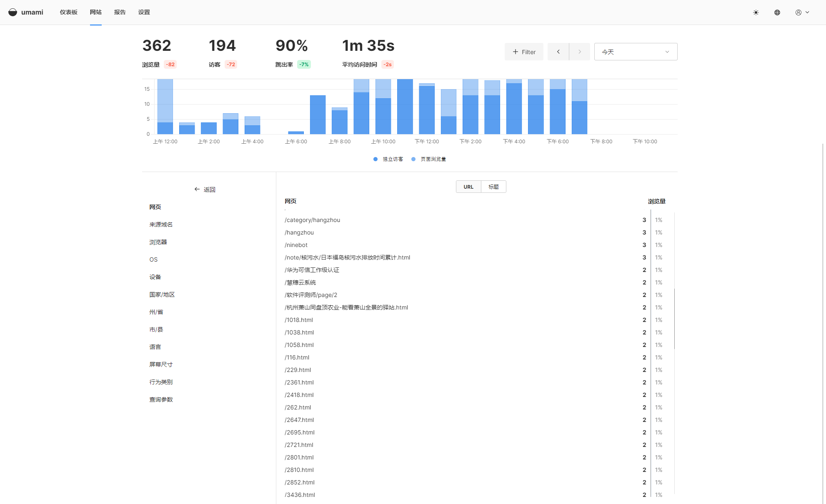Screen dimensions: 826x504
Task: Click the umami logo icon
Action: [x=13, y=12]
